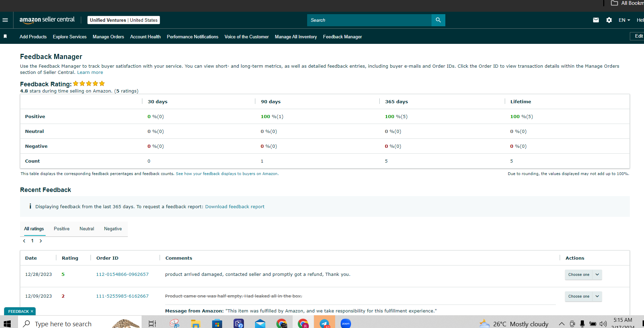This screenshot has height=328, width=644.
Task: Open Performance Notifications
Action: [192, 37]
